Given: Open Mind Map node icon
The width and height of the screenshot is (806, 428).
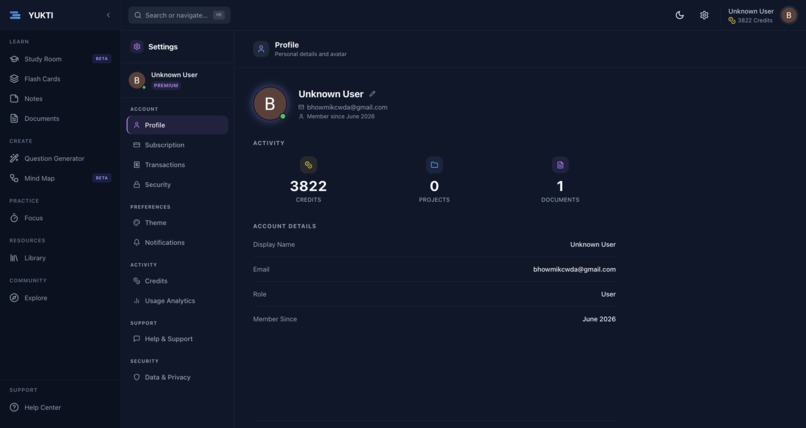Looking at the screenshot, I should click(x=14, y=178).
